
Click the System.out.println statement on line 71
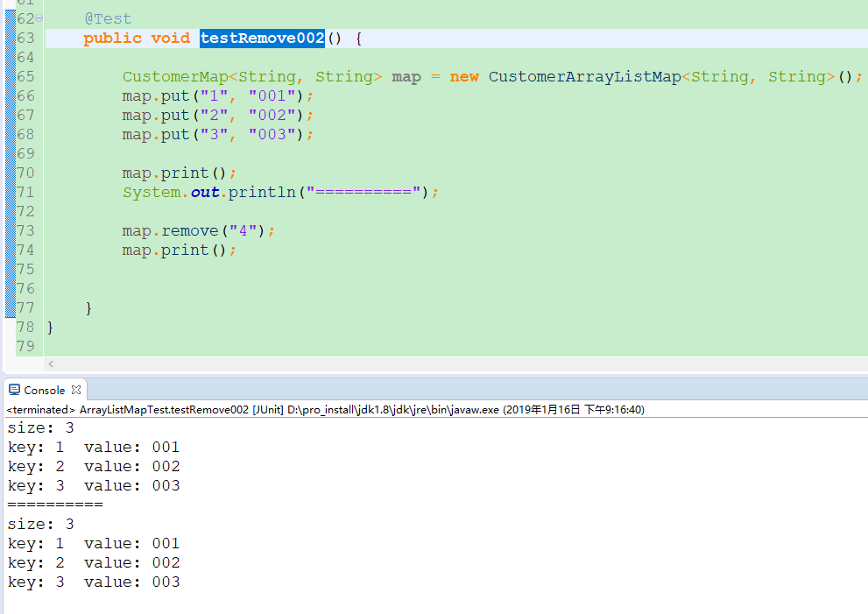point(280,192)
